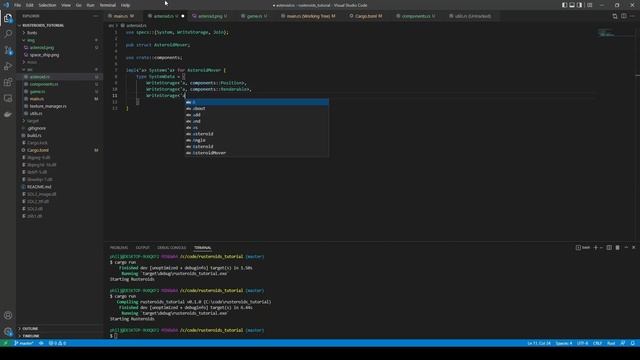The image size is (640, 360).
Task: Switch to the asteroid.png editor tab
Action: [210, 16]
